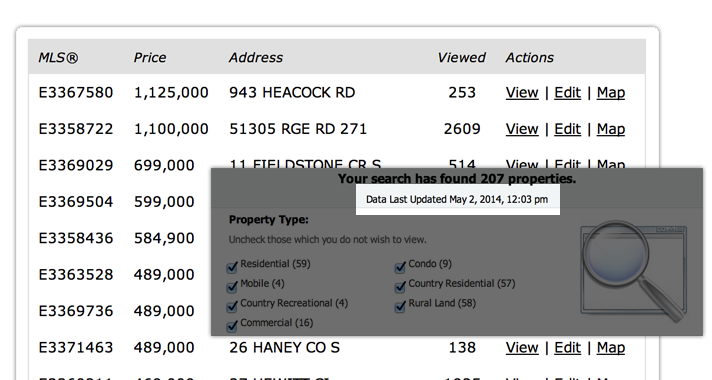712x380 pixels.
Task: Edit the 943 HEACOCK RD listing
Action: (567, 93)
